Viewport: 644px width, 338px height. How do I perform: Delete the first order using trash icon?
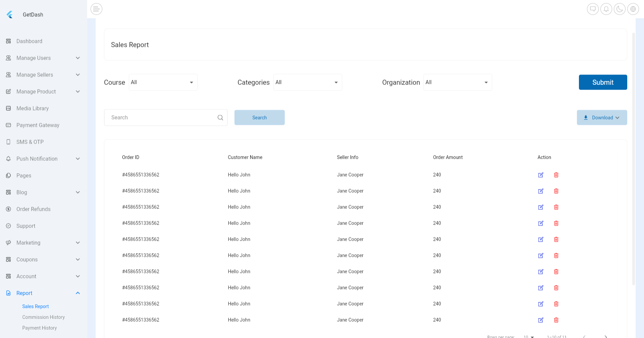click(x=556, y=175)
